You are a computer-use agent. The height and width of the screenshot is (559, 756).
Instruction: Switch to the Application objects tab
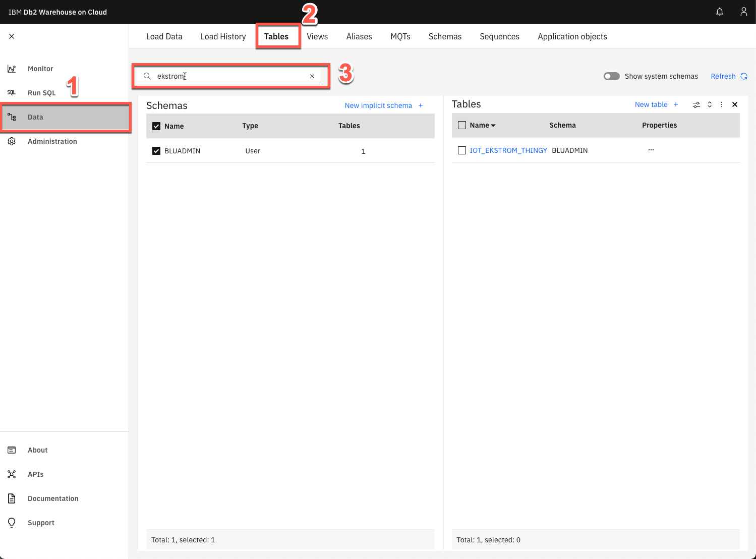pos(572,36)
